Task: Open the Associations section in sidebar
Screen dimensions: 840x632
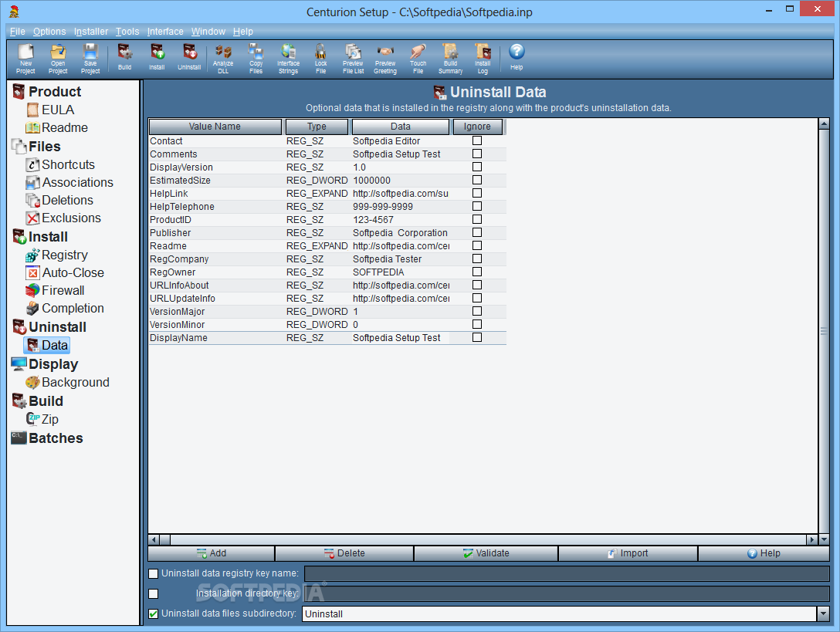Action: [x=69, y=182]
